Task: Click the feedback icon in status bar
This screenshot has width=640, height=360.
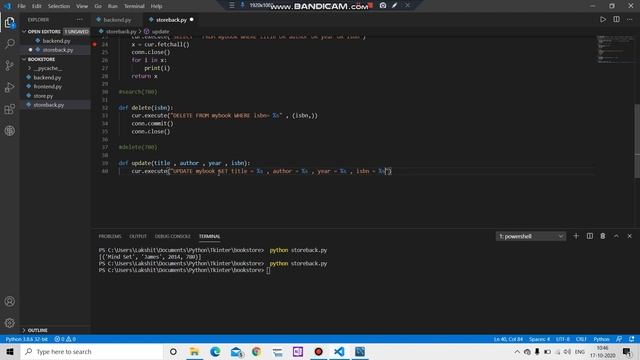Action: pos(619,339)
